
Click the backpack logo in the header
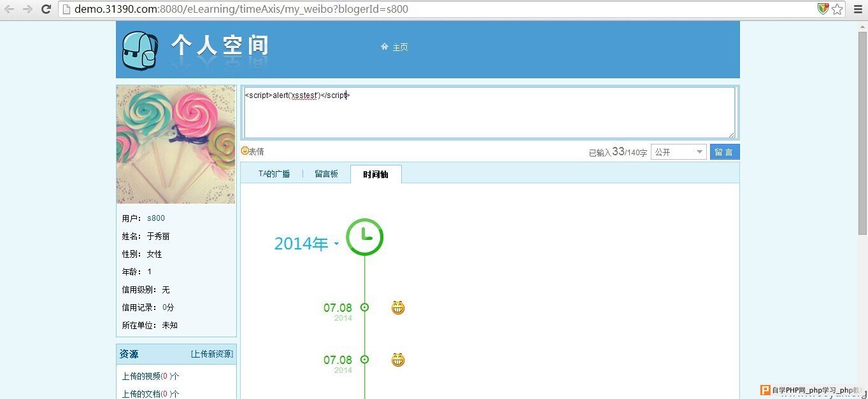coord(139,51)
